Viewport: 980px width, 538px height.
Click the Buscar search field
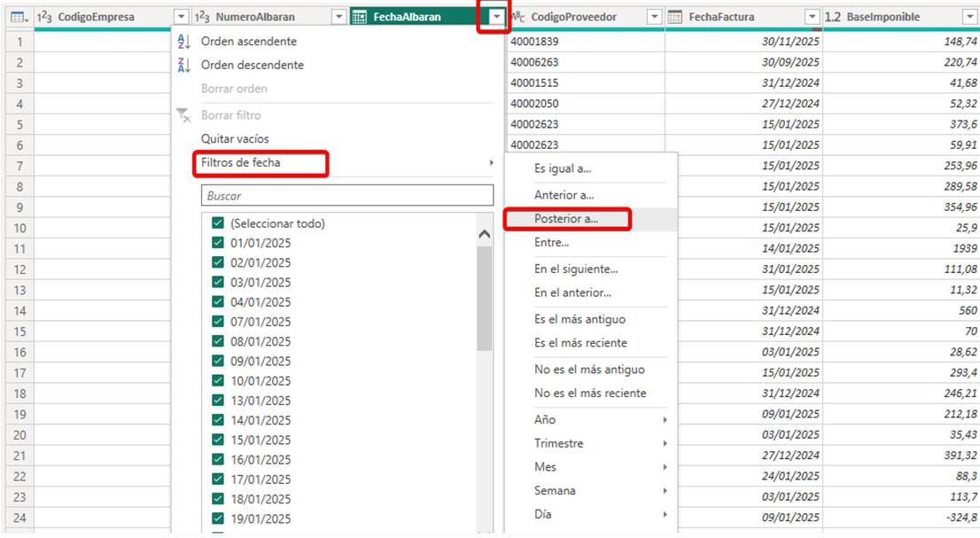pyautogui.click(x=347, y=196)
